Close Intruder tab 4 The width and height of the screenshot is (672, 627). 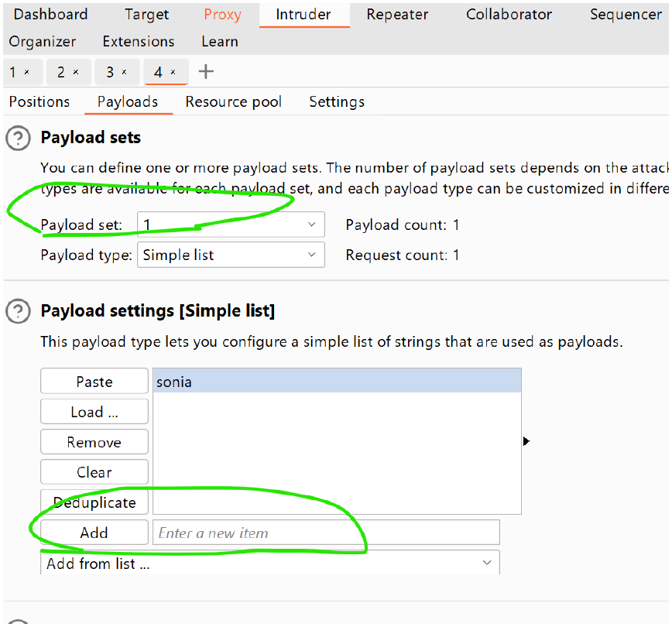point(173,72)
